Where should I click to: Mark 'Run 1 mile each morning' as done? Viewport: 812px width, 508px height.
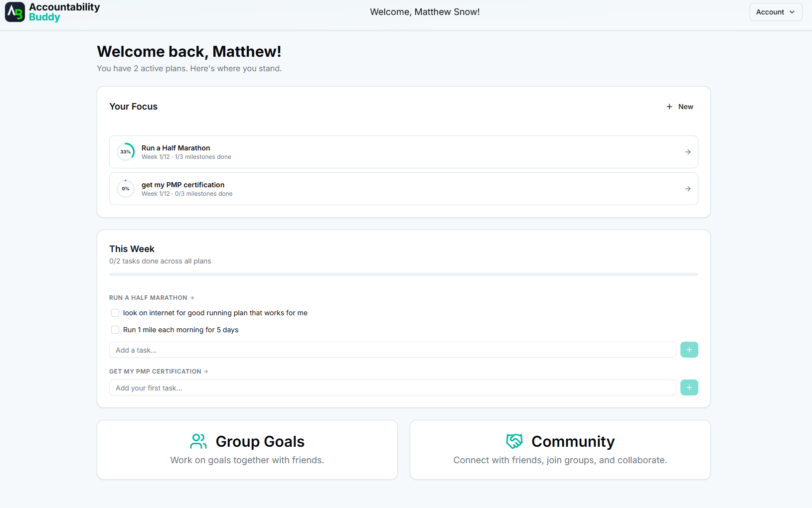tap(115, 330)
